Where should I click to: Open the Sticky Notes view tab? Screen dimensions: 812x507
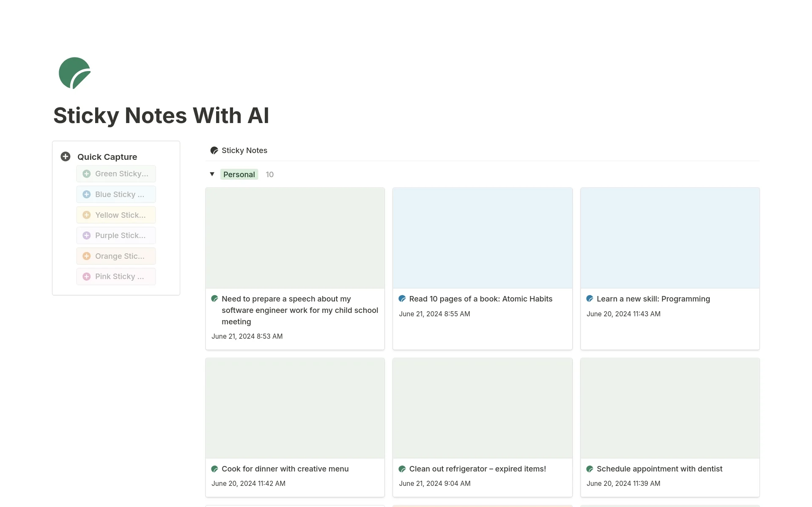click(x=239, y=151)
